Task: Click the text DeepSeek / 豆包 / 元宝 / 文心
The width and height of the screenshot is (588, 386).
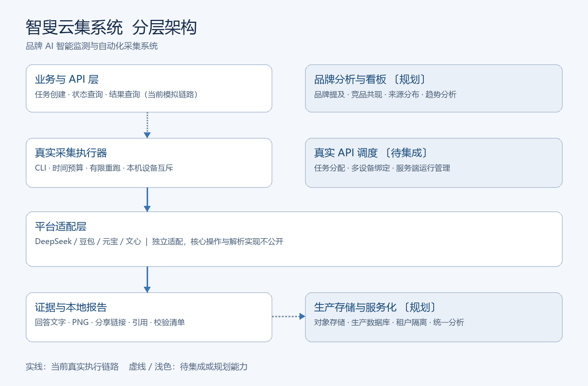Action: [x=88, y=242]
